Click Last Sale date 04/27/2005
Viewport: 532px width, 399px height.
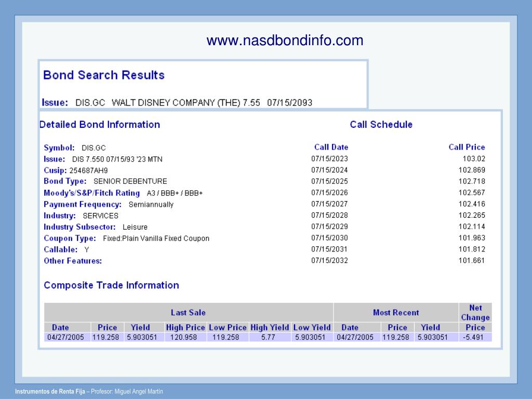[65, 337]
